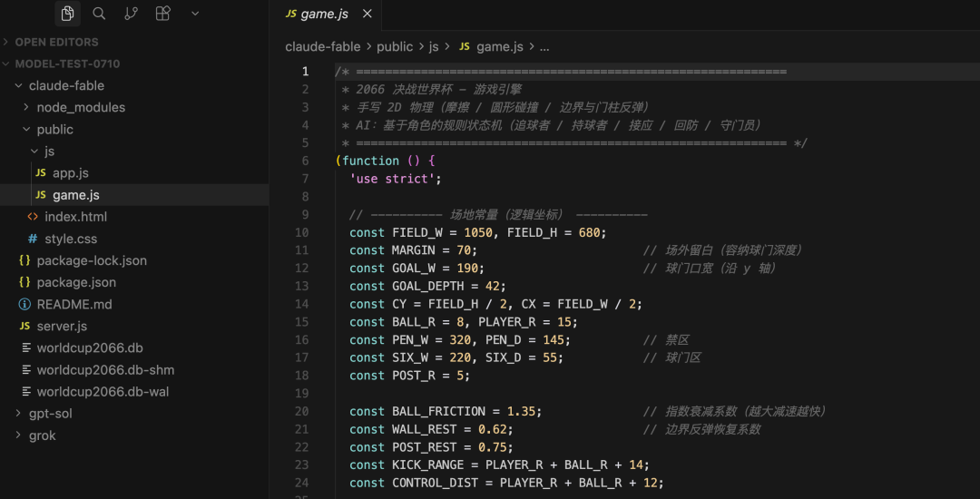Click POST_REST value 0.75

point(493,448)
